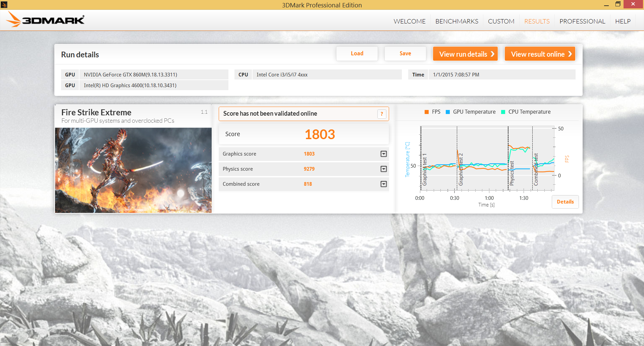Expand the Graphics score details
The height and width of the screenshot is (346, 644).
pyautogui.click(x=384, y=154)
